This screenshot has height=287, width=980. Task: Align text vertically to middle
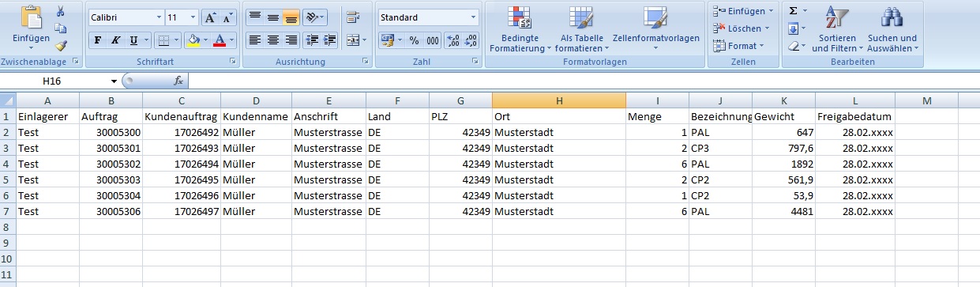pyautogui.click(x=272, y=17)
